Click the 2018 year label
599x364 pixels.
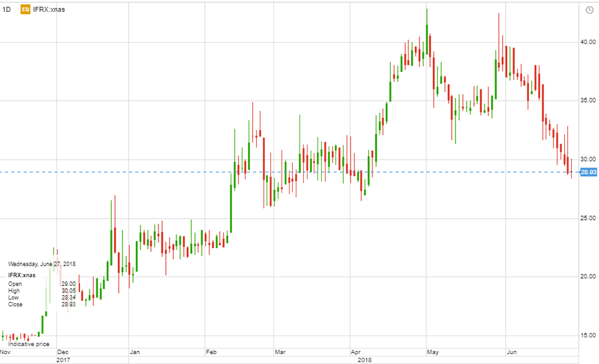tap(365, 360)
